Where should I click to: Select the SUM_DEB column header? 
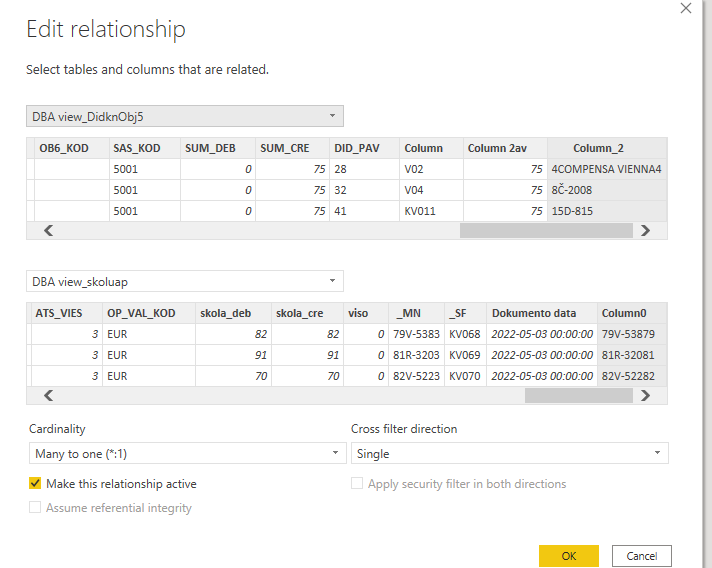click(x=218, y=148)
